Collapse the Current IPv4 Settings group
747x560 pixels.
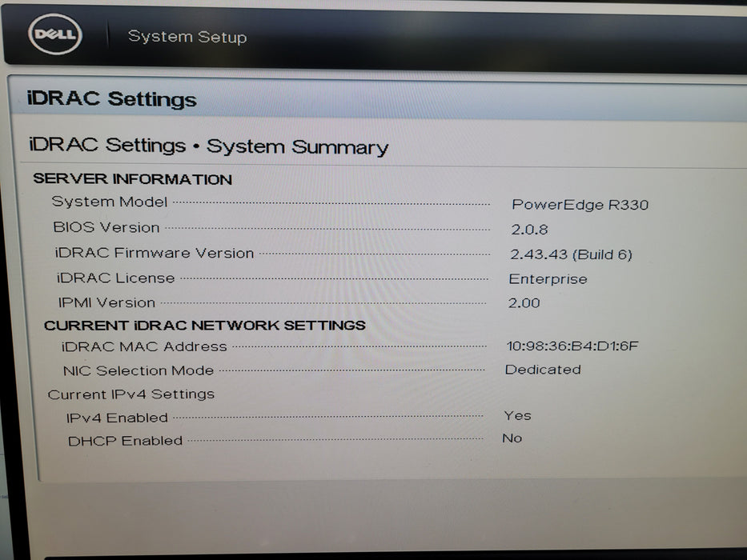[x=132, y=394]
